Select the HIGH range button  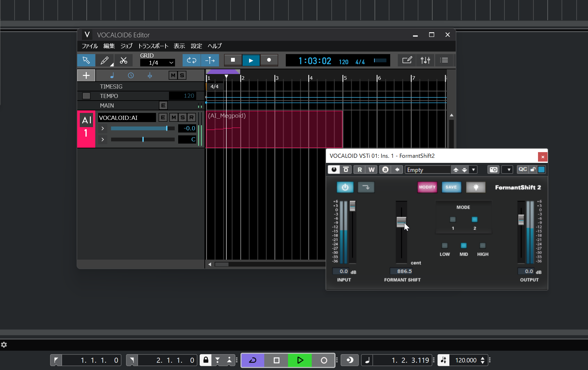point(483,246)
